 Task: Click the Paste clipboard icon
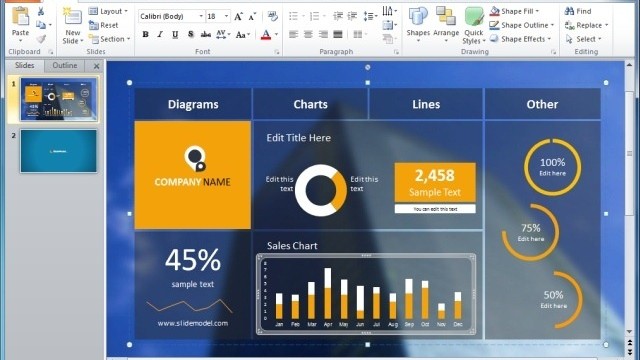[20, 16]
